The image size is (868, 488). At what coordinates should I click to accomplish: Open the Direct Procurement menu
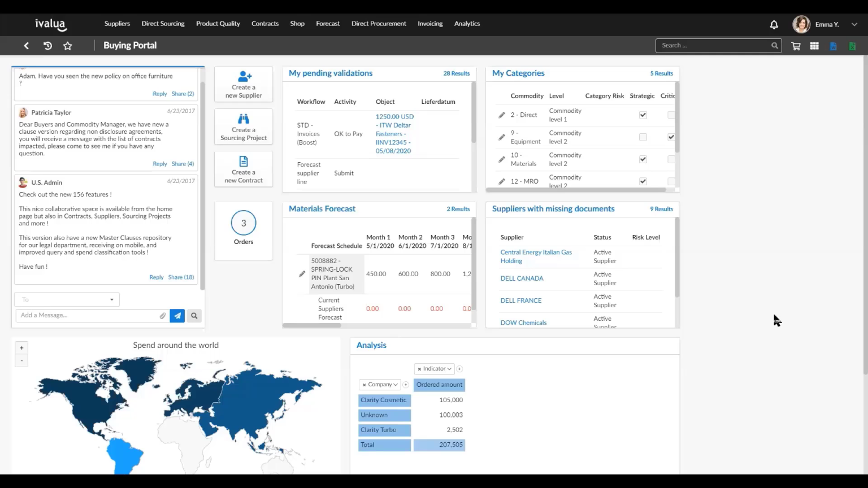point(379,24)
